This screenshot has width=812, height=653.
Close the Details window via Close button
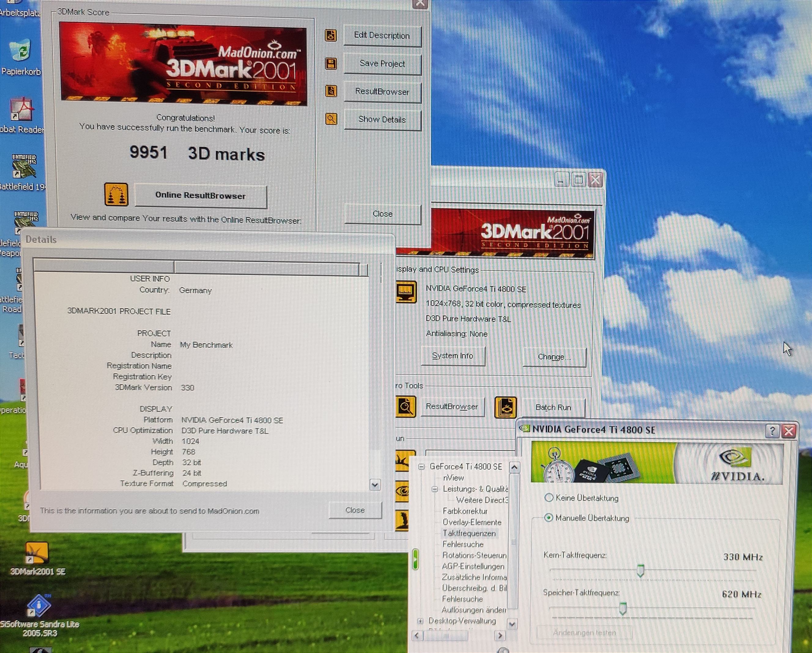click(355, 510)
